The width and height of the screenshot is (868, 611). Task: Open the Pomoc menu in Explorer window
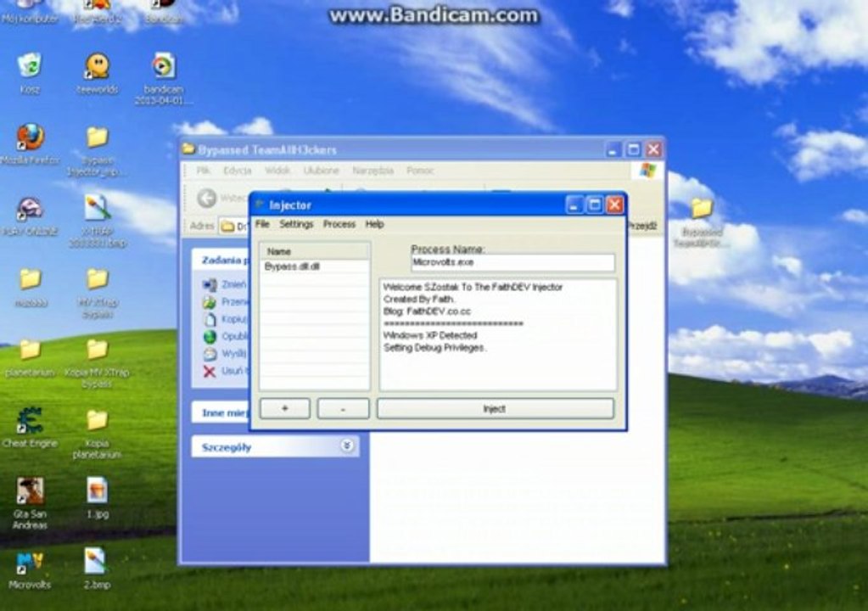420,171
